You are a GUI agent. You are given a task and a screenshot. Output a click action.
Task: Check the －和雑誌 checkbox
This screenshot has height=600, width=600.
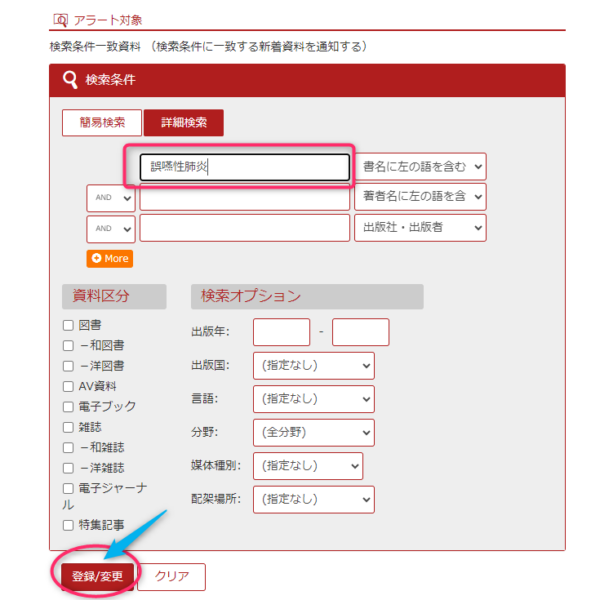[x=68, y=448]
